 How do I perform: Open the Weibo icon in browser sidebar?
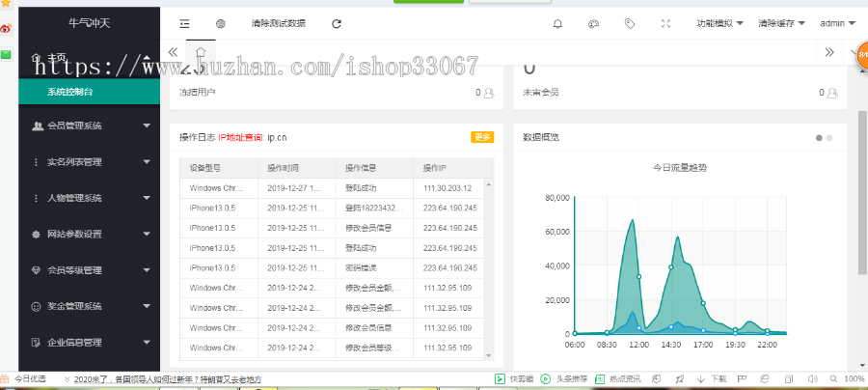click(x=6, y=28)
